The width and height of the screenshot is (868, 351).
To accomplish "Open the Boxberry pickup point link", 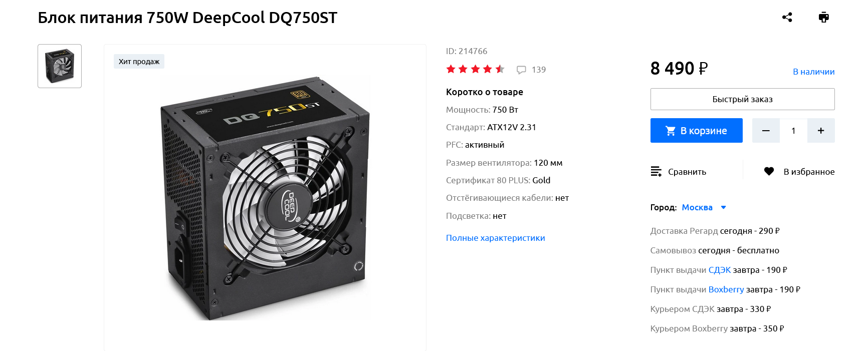I will (726, 289).
